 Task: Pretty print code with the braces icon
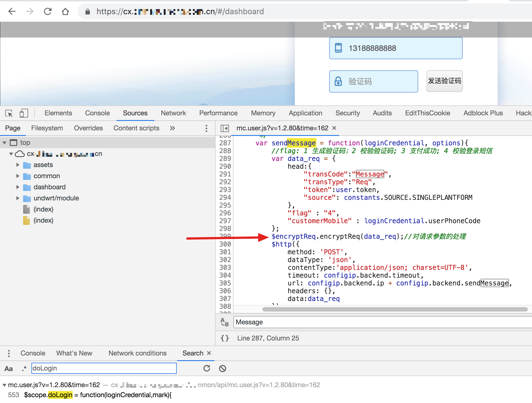coord(225,338)
